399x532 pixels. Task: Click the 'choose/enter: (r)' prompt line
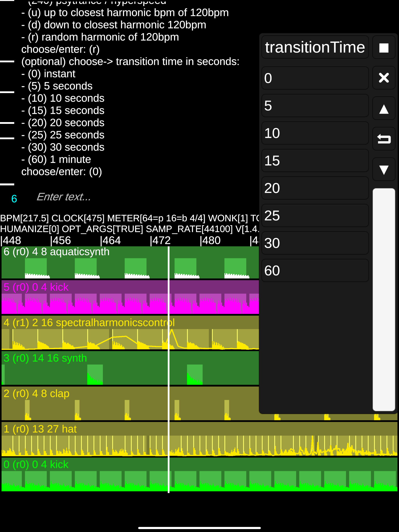coord(60,49)
